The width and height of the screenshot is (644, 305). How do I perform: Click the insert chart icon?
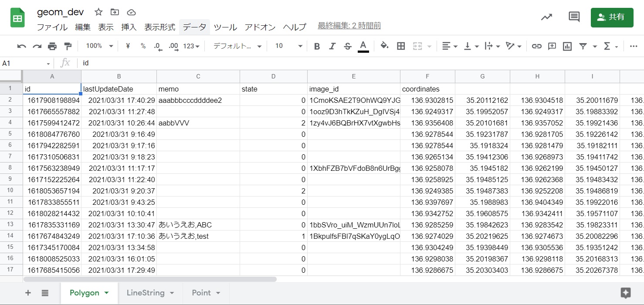567,46
